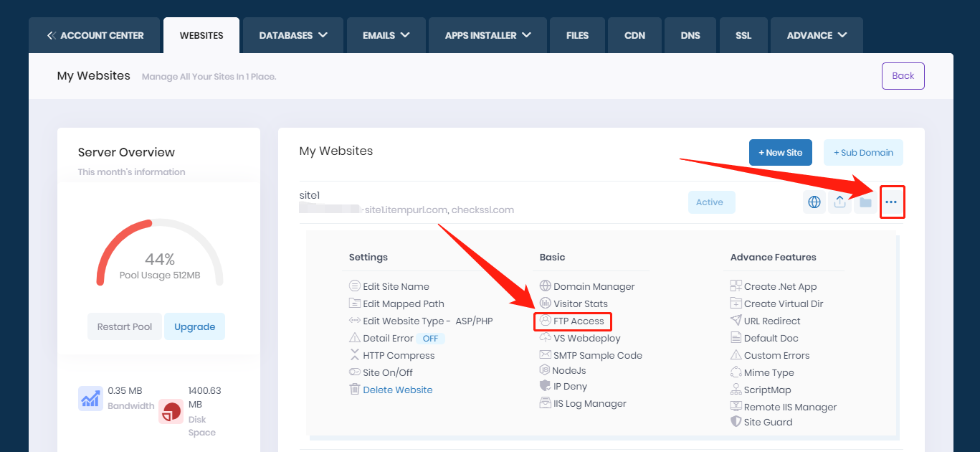The height and width of the screenshot is (452, 980).
Task: Expand the Advance dropdown menu
Action: click(817, 35)
